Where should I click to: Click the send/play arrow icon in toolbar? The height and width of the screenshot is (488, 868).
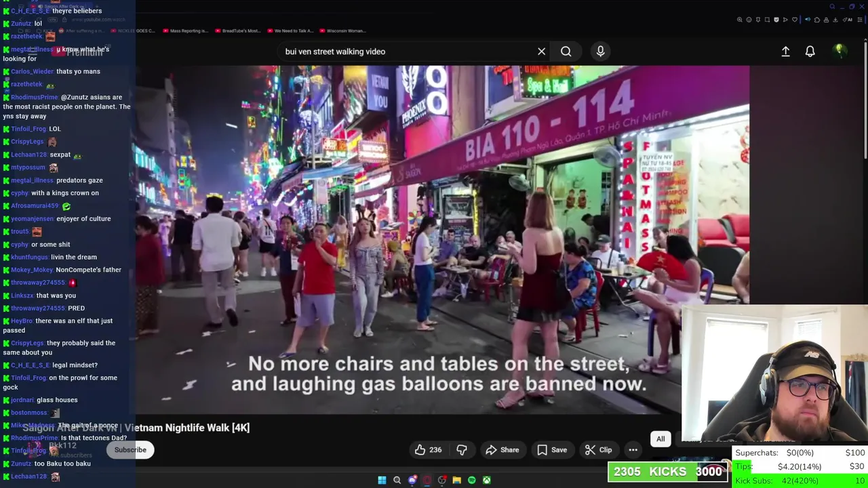785,20
